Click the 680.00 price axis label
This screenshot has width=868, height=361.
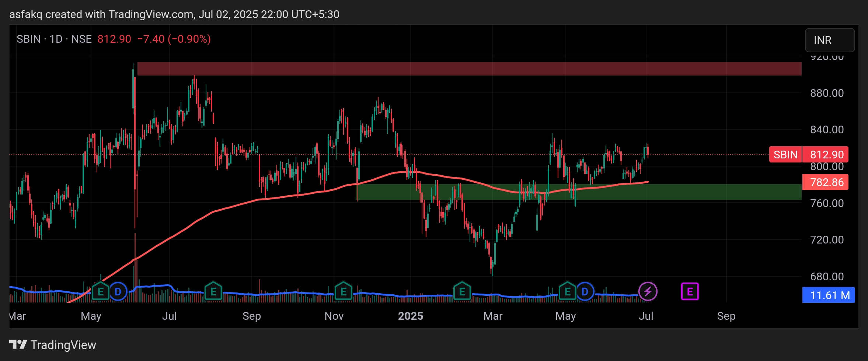(827, 277)
